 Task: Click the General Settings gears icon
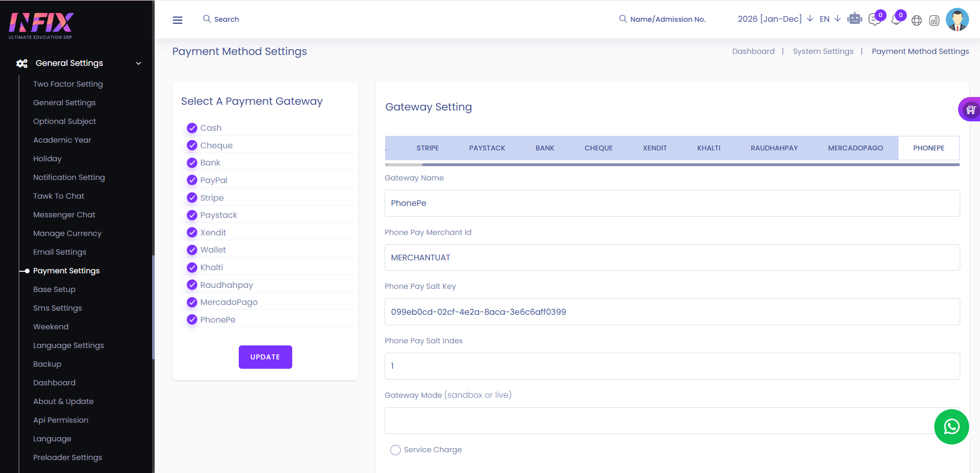tap(22, 63)
